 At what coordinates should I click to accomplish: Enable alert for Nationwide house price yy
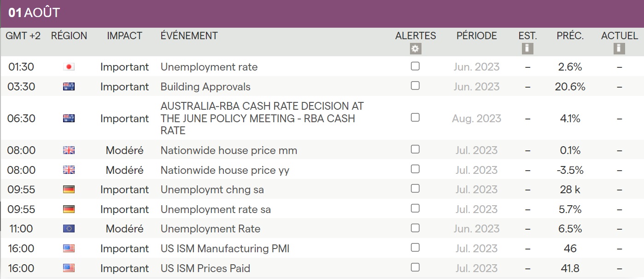pyautogui.click(x=415, y=169)
